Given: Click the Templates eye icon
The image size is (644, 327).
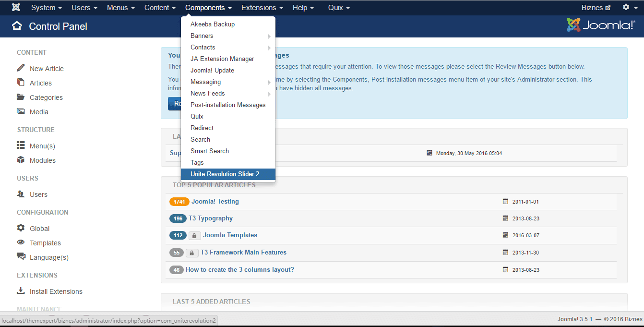Looking at the screenshot, I should pyautogui.click(x=21, y=242).
